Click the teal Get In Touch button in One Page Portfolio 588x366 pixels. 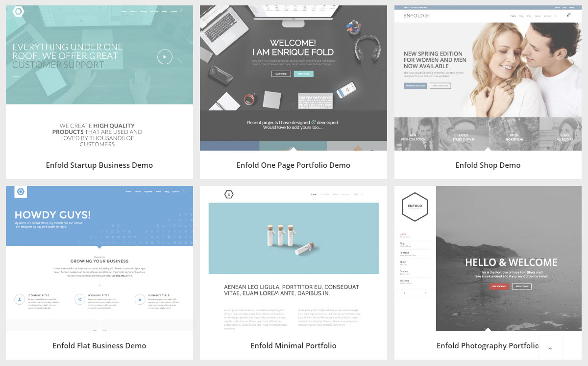coord(304,74)
